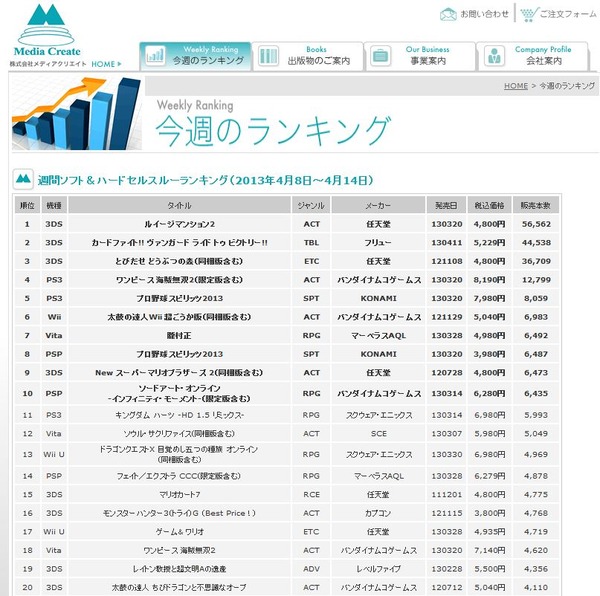Click the 今週のランキング breadcrumb text
Image resolution: width=600 pixels, height=596 pixels.
pyautogui.click(x=567, y=86)
